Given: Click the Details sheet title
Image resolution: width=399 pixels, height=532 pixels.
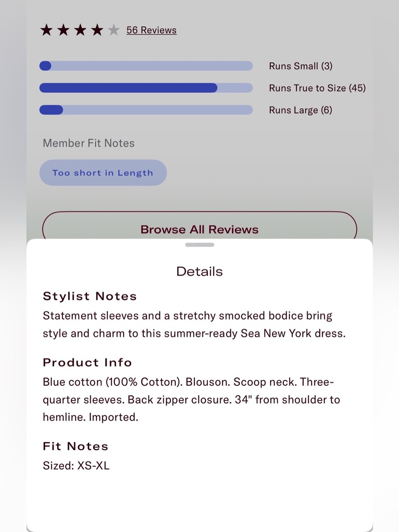Looking at the screenshot, I should pyautogui.click(x=199, y=271).
